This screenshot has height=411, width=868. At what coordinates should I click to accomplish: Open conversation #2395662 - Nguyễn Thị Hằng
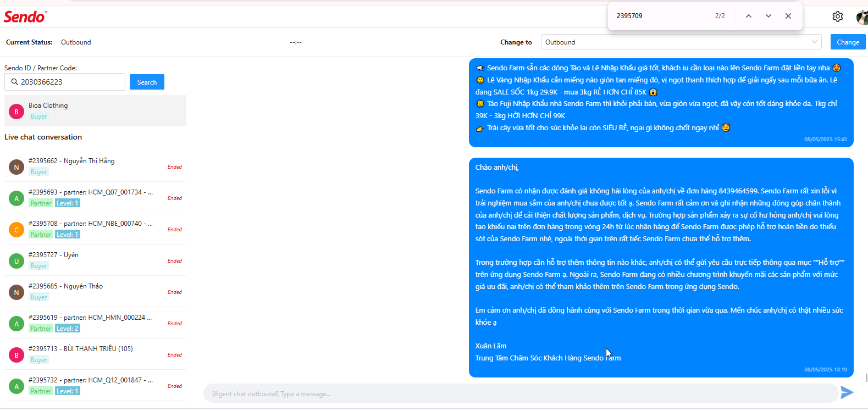click(x=95, y=166)
